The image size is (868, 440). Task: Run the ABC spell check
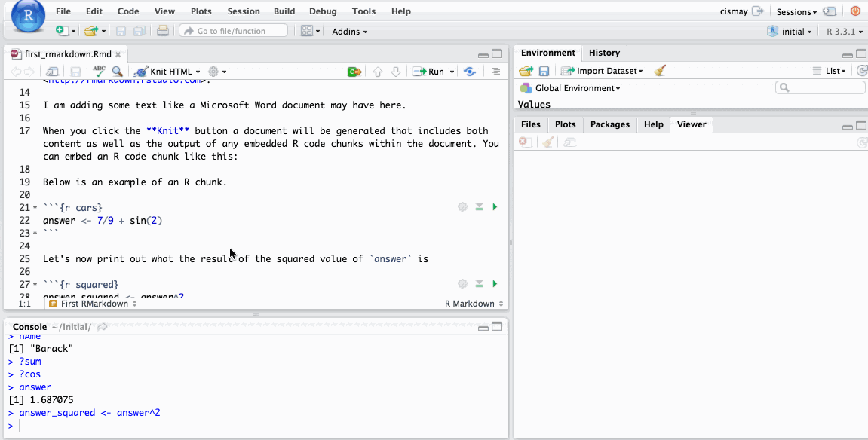coord(99,71)
